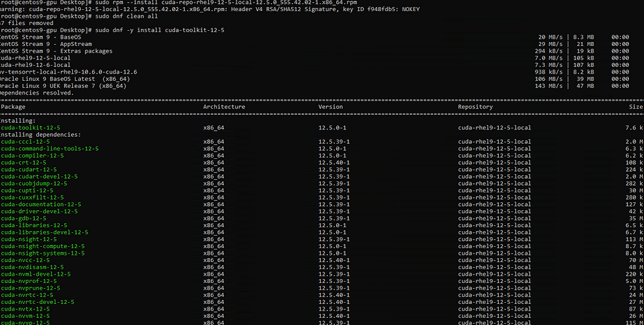
Task: Select the cuda-crt-12-5 package
Action: 24,163
